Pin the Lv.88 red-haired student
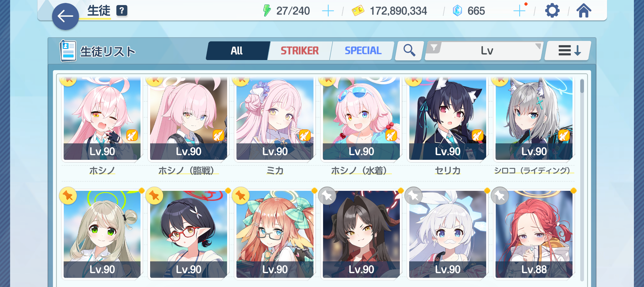 click(x=500, y=196)
